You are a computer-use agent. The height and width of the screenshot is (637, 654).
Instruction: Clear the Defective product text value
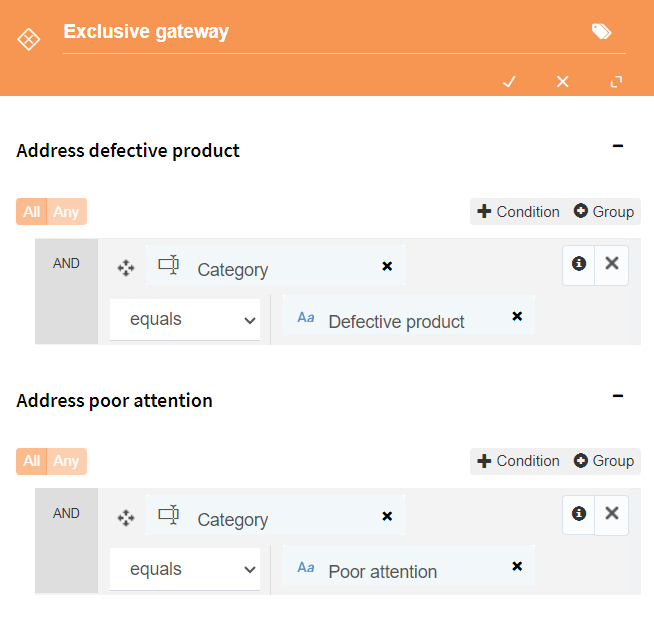pyautogui.click(x=517, y=316)
